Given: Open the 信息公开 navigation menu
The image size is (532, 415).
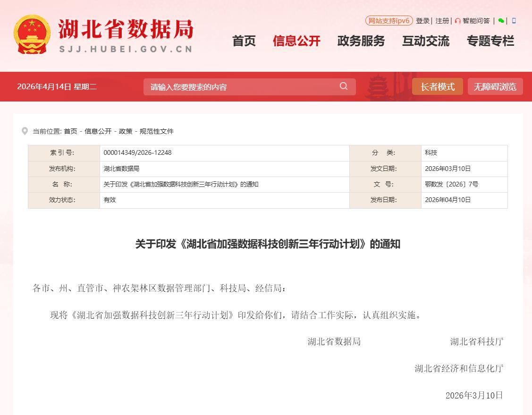Looking at the screenshot, I should click(296, 41).
